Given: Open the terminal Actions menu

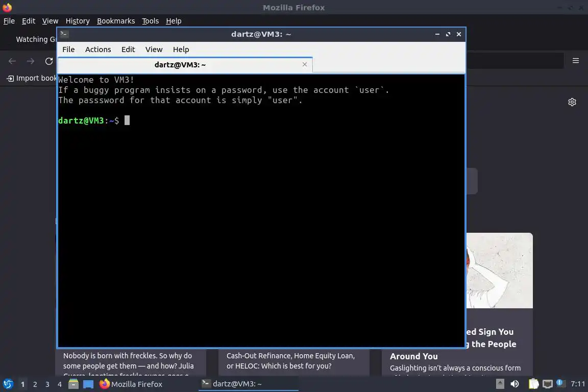Looking at the screenshot, I should (98, 50).
